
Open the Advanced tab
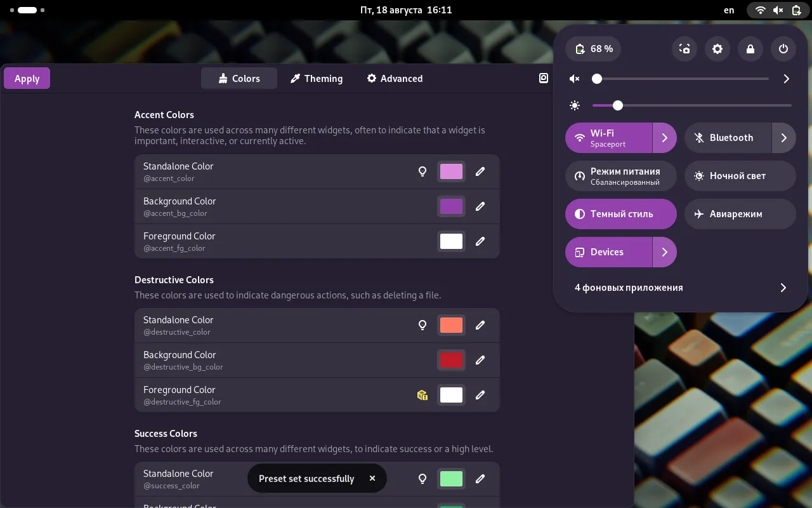(395, 79)
